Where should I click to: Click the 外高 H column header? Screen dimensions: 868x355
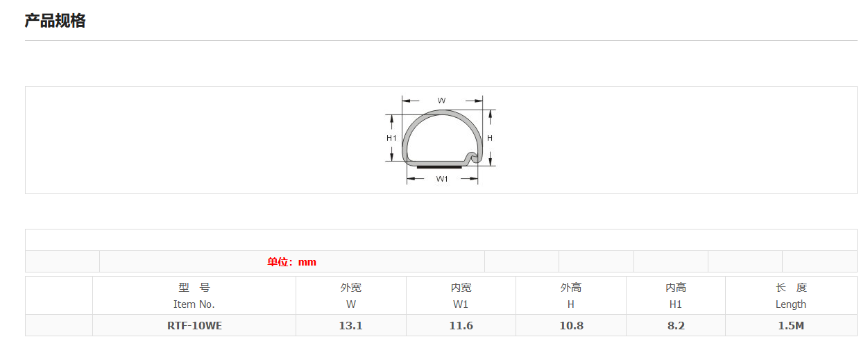[571, 295]
